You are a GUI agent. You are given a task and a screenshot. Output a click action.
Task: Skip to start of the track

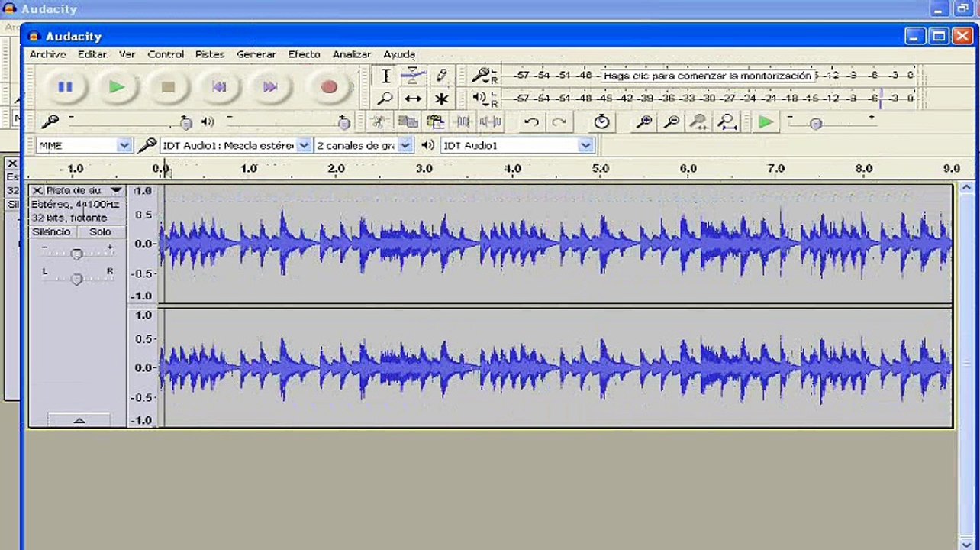click(219, 87)
